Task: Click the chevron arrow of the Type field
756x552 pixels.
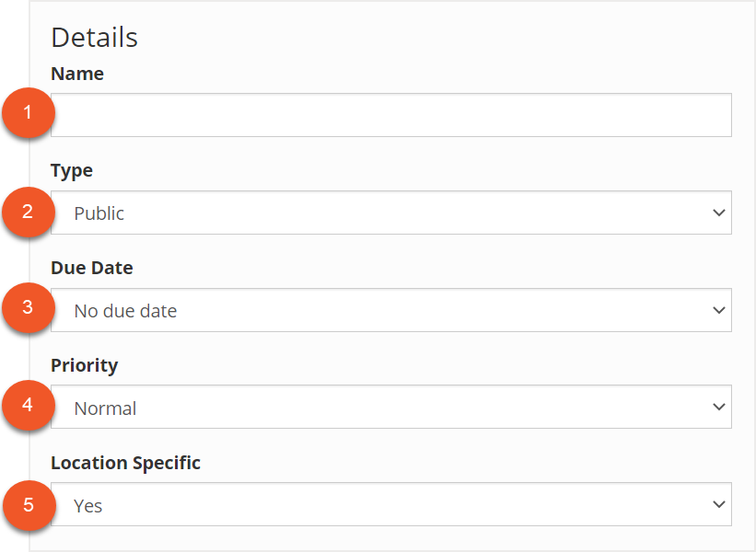Action: click(719, 213)
